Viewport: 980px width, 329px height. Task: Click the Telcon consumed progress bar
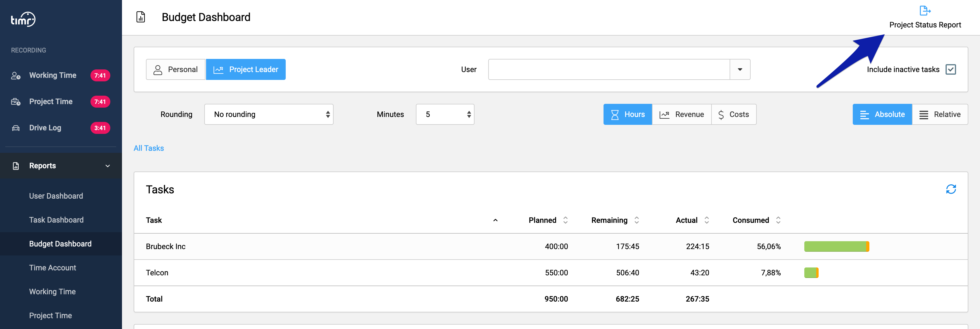811,273
